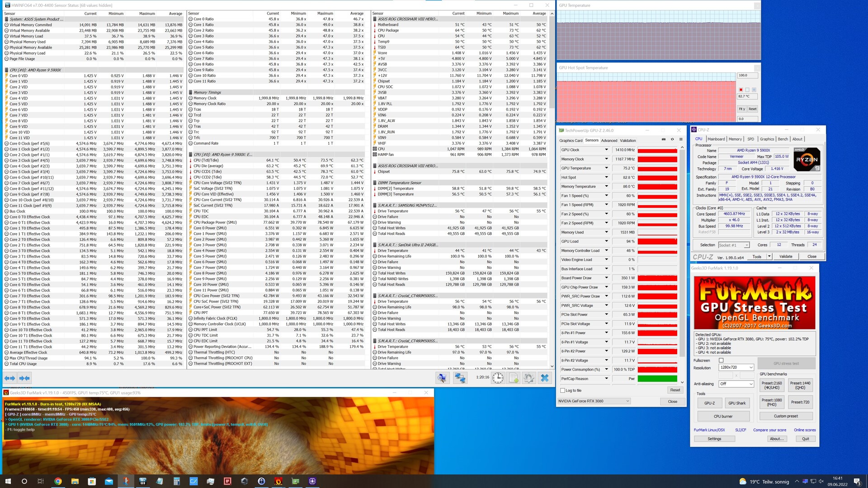Enable Log to file checkbox in GPU-Z
868x488 pixels.
pyautogui.click(x=563, y=390)
